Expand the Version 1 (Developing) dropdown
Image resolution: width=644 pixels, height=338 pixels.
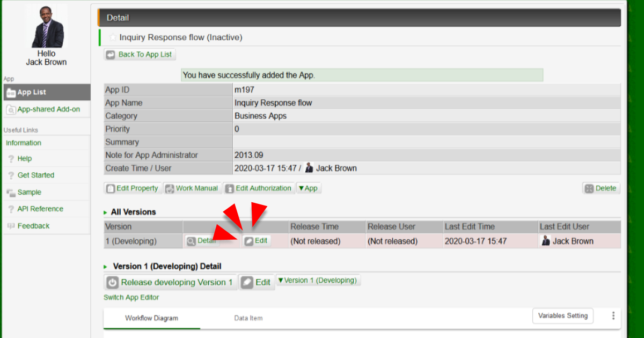point(318,281)
